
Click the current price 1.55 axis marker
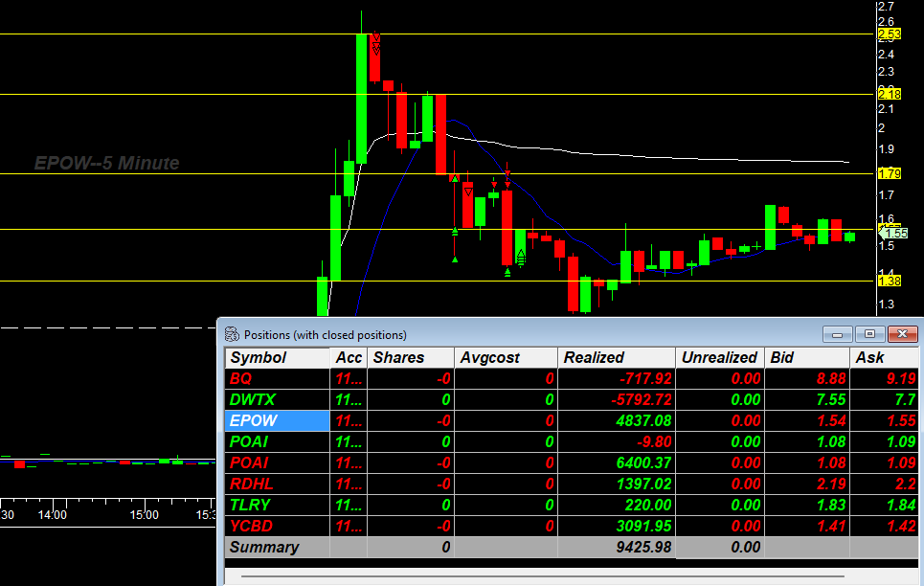tap(894, 233)
